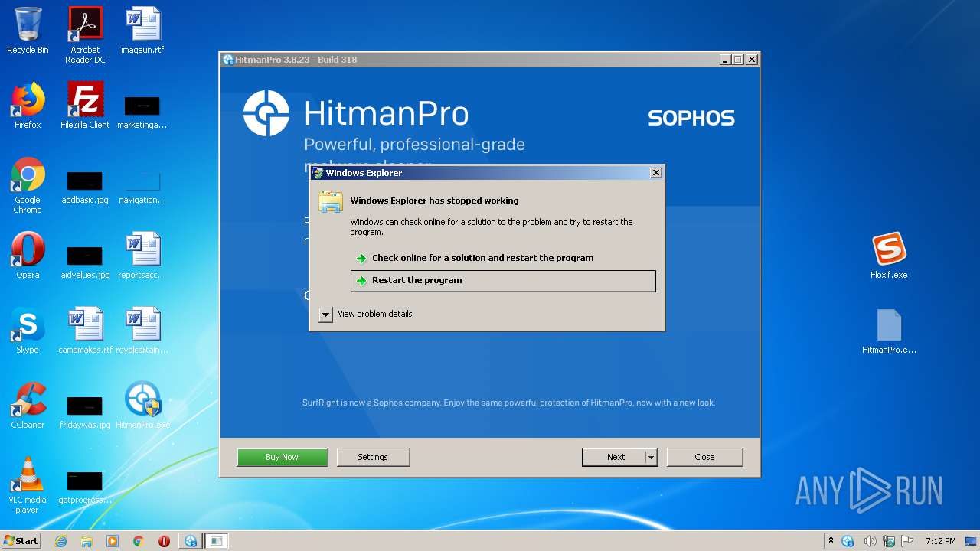Choose Restart the program option
This screenshot has width=980, height=551.
[x=503, y=281]
